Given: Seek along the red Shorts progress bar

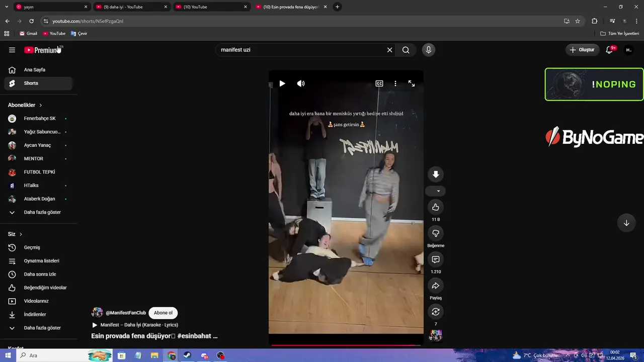Looking at the screenshot, I should [x=346, y=345].
